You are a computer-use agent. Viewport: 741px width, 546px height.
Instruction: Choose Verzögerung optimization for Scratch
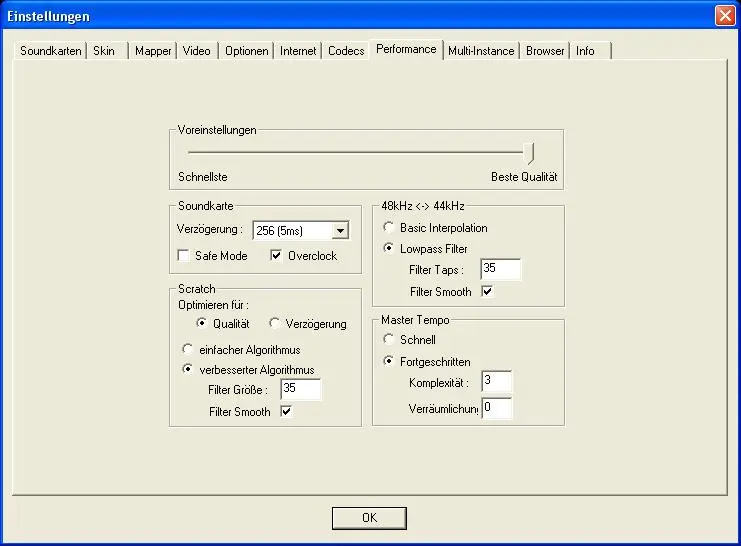click(275, 323)
